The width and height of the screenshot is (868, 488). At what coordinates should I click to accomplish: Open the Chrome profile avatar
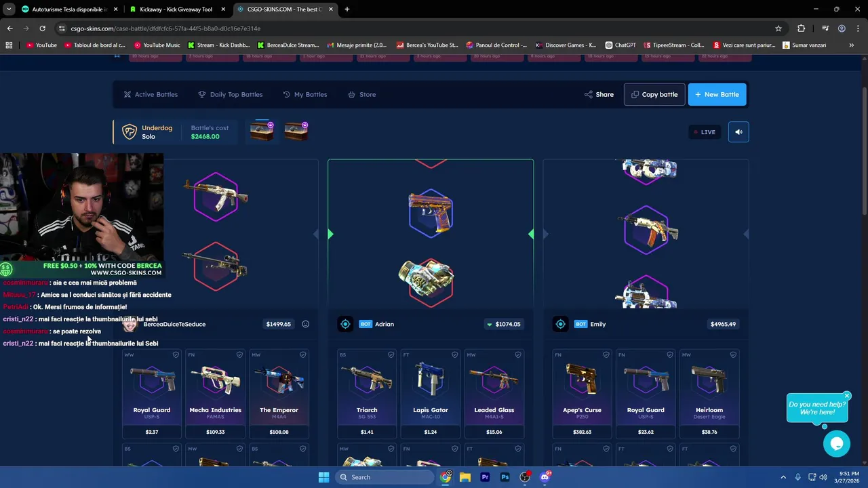[842, 28]
